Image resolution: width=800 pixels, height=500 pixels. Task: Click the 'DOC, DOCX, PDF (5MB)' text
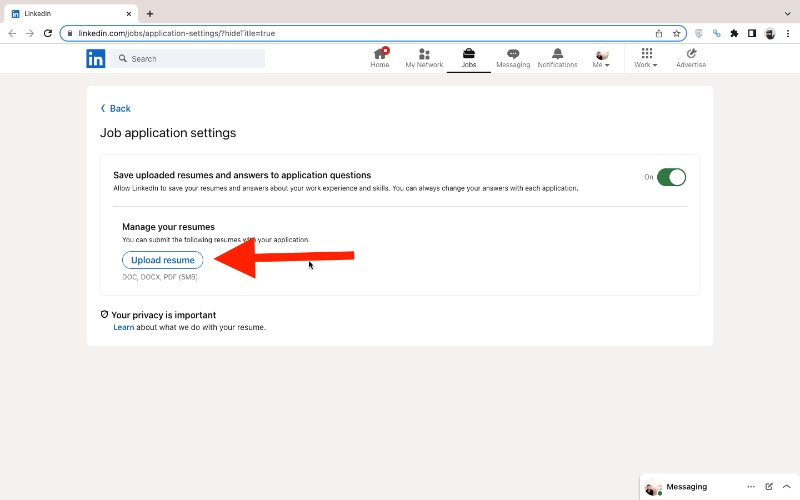coord(160,277)
